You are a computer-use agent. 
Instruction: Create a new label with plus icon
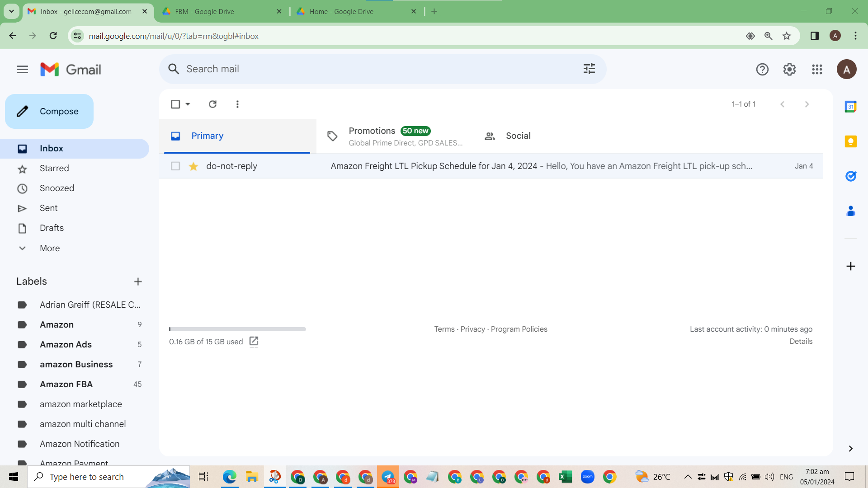coord(138,282)
